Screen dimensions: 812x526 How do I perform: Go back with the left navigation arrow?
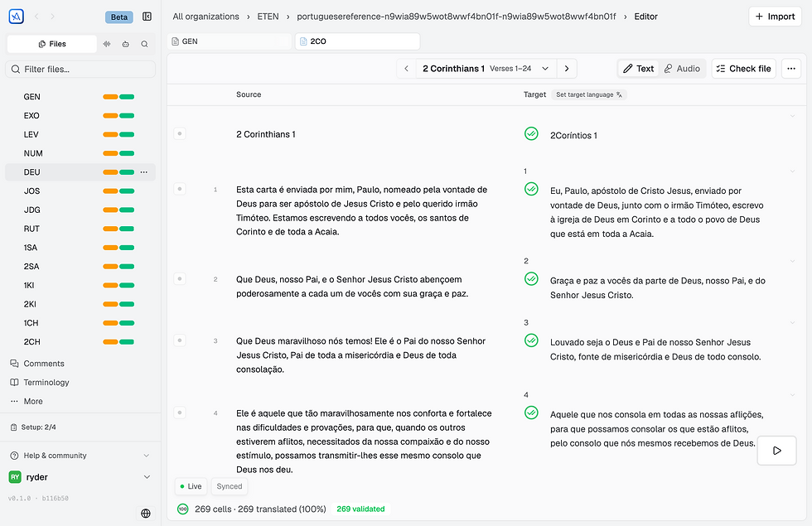[36, 17]
